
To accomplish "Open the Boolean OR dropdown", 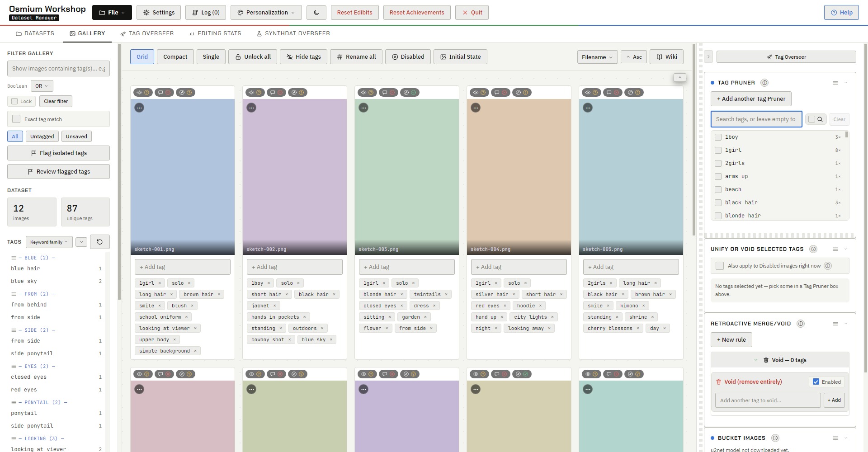I will 42,86.
